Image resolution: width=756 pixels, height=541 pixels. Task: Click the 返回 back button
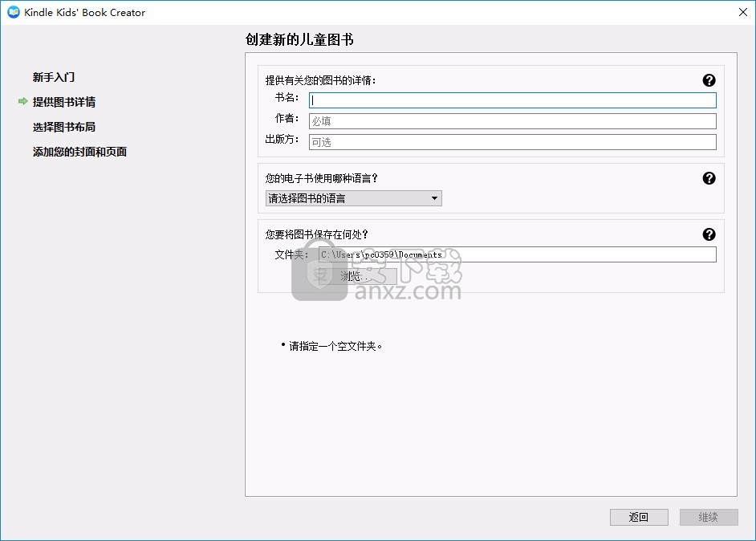639,517
